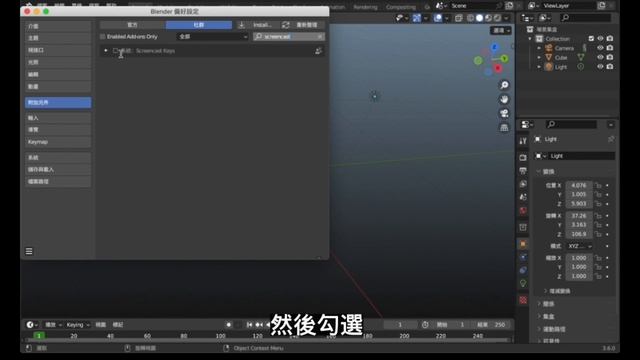Viewport: 640px width, 360px height.
Task: Click the end frame field 250
Action: [x=492, y=325]
